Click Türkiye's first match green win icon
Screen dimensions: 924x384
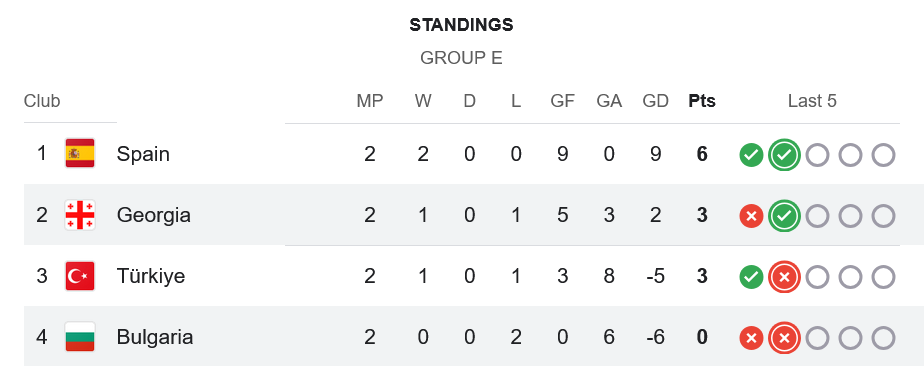pyautogui.click(x=751, y=277)
